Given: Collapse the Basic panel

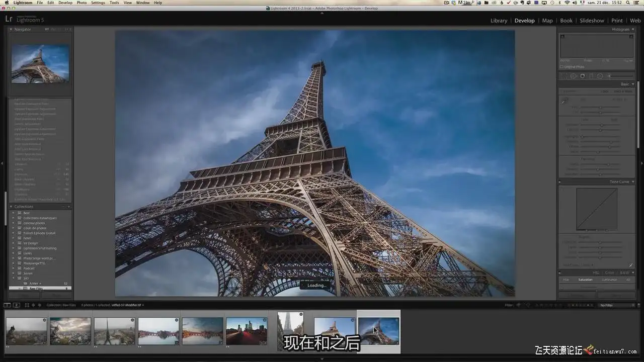Looking at the screenshot, I should 633,84.
